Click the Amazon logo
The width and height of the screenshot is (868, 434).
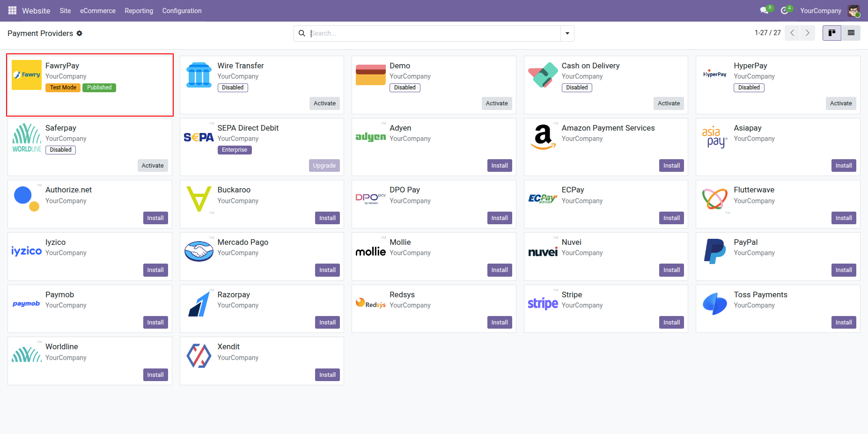543,137
